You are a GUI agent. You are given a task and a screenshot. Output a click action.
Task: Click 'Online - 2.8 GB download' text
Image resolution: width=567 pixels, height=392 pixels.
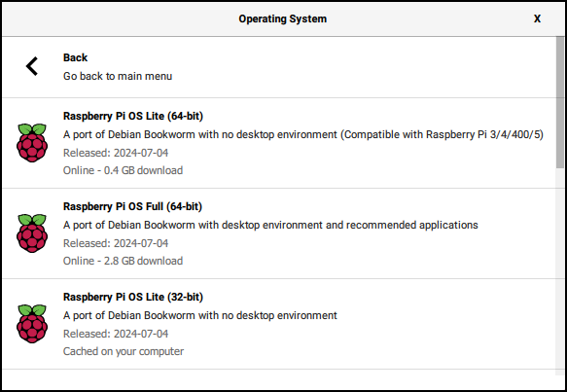coord(123,261)
